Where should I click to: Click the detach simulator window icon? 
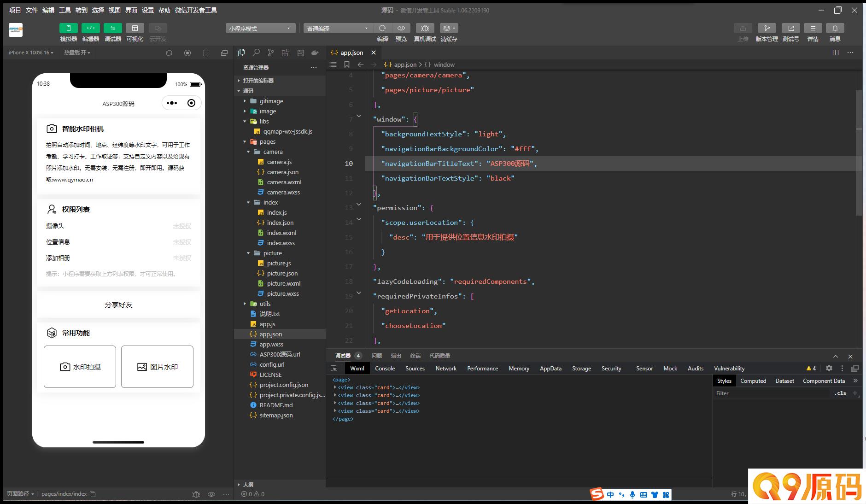(224, 53)
